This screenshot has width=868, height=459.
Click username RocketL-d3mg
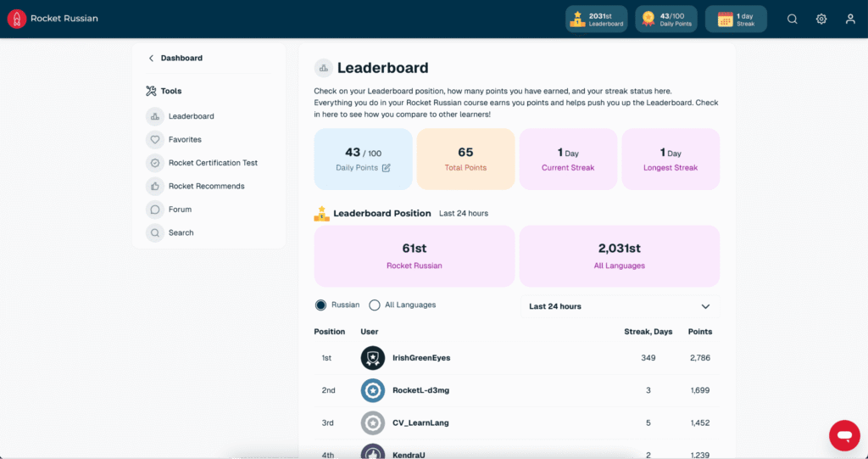(x=420, y=390)
